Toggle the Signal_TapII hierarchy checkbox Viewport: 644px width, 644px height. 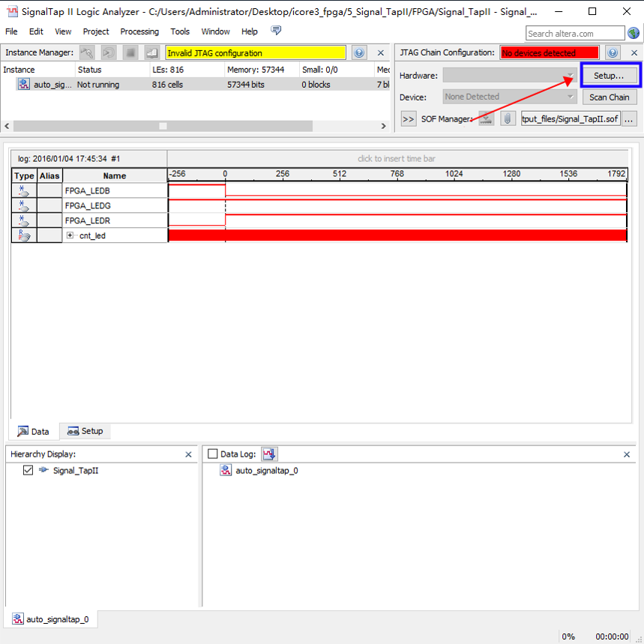click(28, 470)
